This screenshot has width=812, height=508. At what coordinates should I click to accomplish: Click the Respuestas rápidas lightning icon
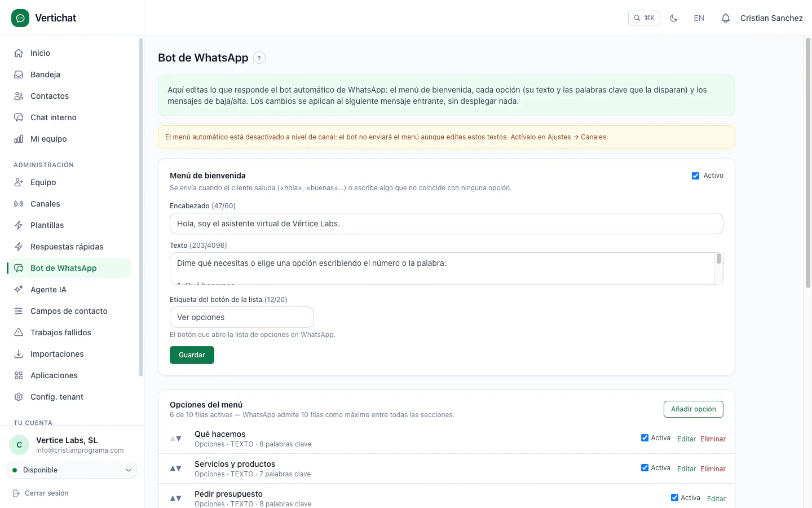tap(19, 247)
